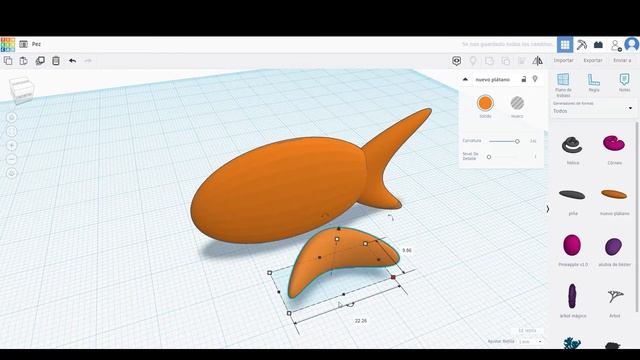The height and width of the screenshot is (360, 640).
Task: Open the user profile avatar
Action: pyautogui.click(x=632, y=44)
